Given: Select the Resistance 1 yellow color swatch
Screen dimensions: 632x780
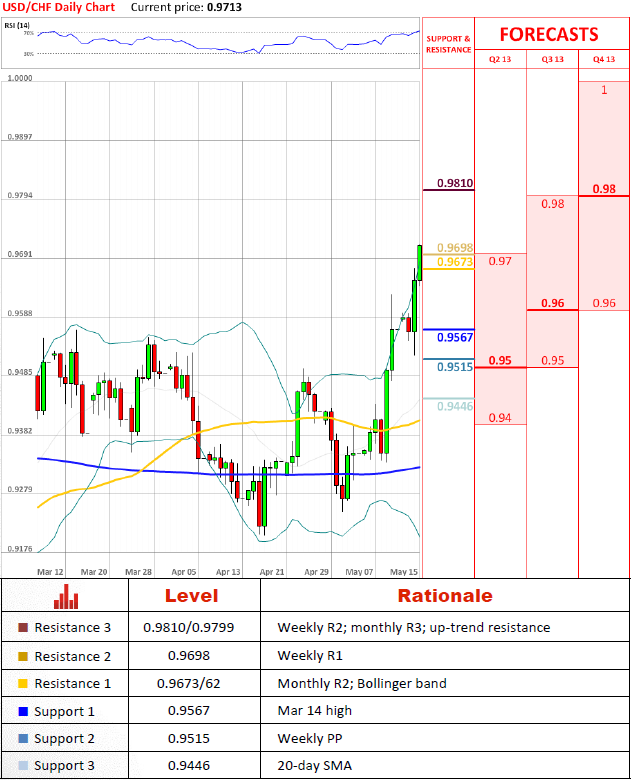Looking at the screenshot, I should point(23,683).
